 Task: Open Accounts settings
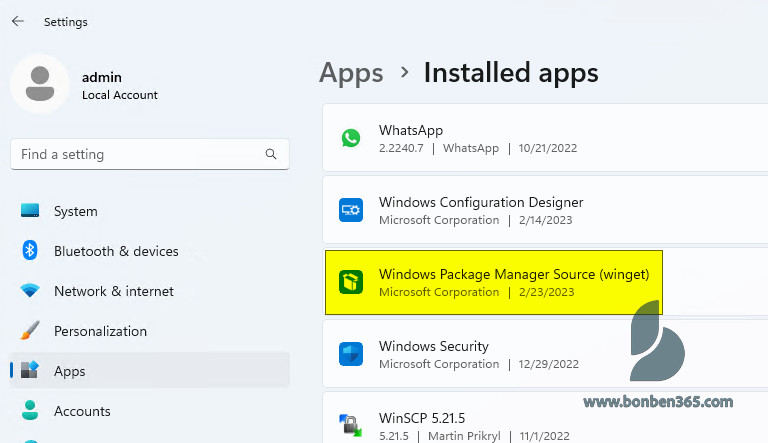[82, 411]
